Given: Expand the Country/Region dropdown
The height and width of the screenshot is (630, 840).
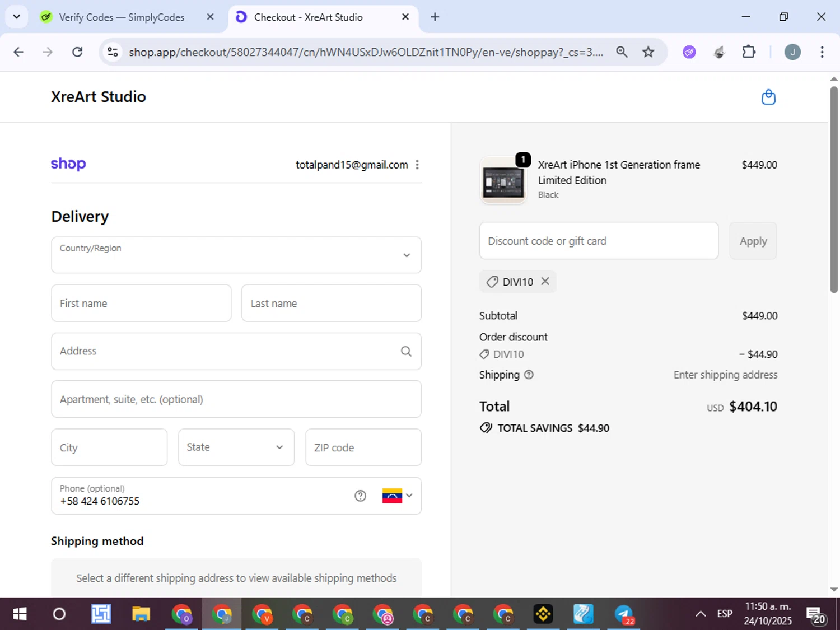Looking at the screenshot, I should point(236,255).
